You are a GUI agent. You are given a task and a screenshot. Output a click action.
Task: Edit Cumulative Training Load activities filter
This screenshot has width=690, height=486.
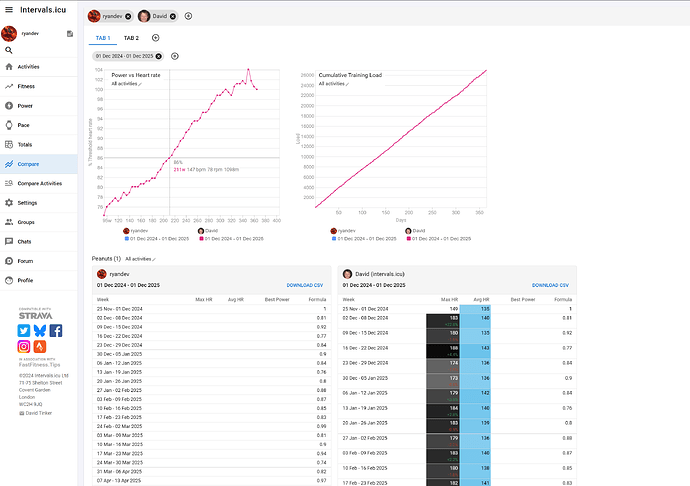coord(334,84)
